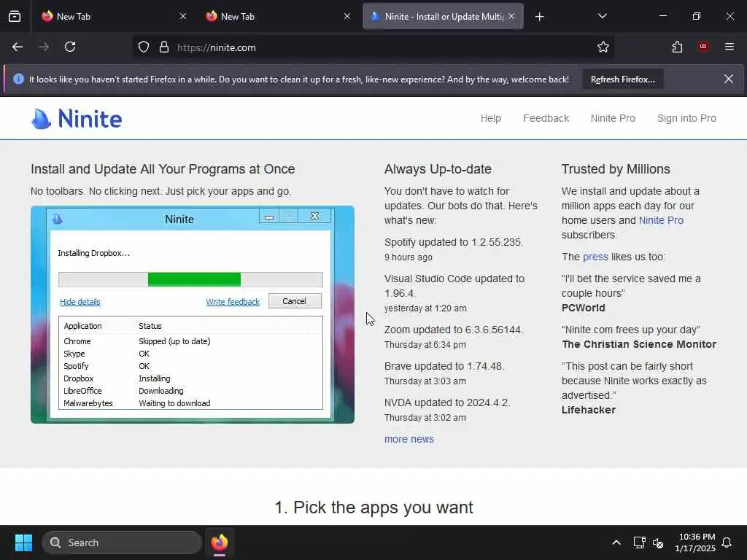The image size is (747, 560).
Task: Open the Feedback link in header
Action: pyautogui.click(x=546, y=118)
